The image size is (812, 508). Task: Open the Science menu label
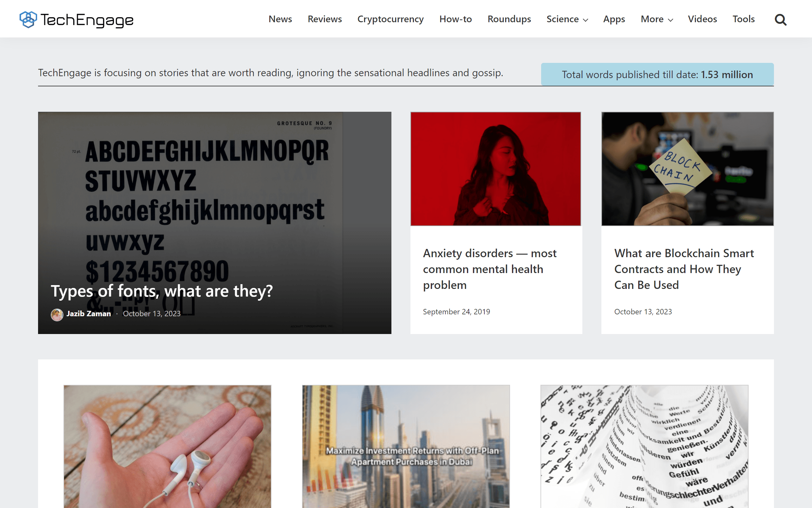tap(562, 19)
